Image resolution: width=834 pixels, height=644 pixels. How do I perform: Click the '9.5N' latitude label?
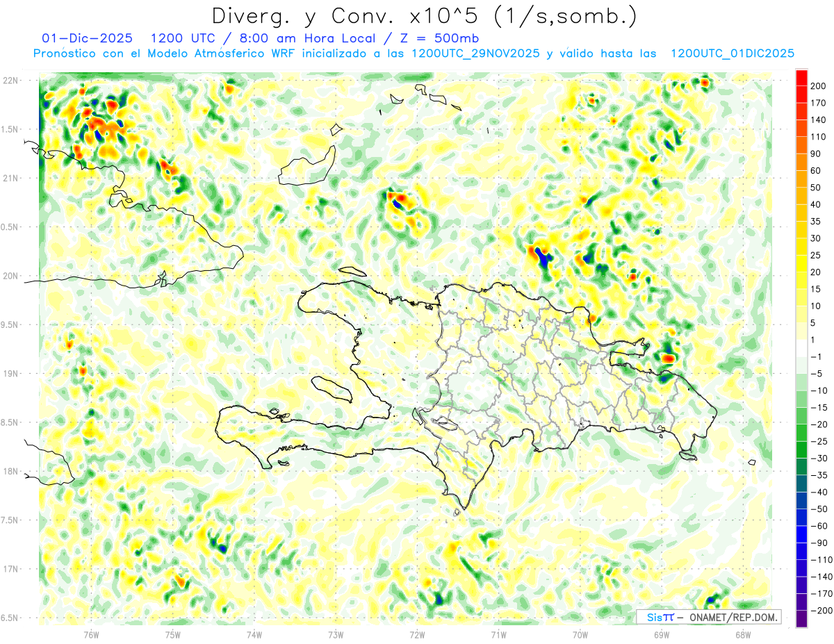[10, 324]
